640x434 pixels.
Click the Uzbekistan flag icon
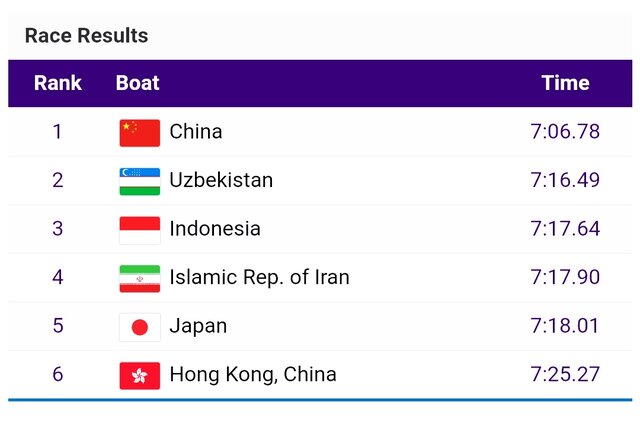tap(139, 181)
